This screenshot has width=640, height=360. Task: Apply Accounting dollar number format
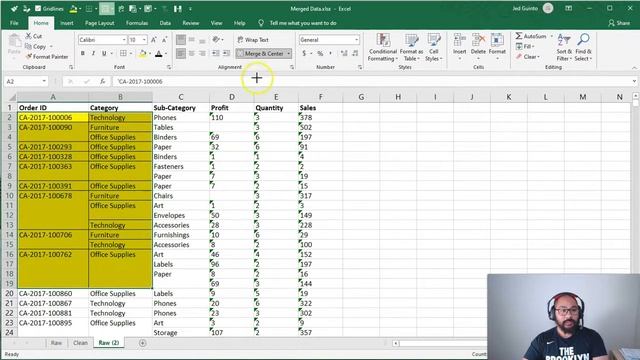[x=304, y=53]
